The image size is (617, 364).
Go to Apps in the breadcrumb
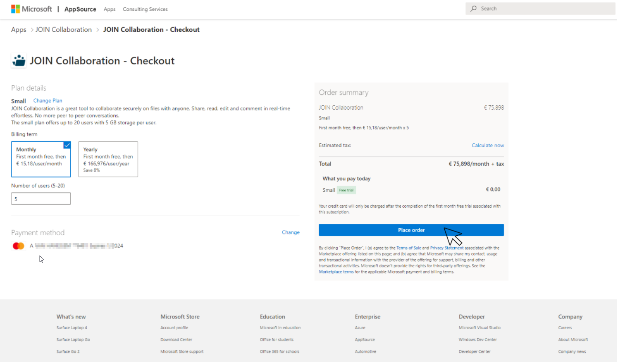(19, 29)
